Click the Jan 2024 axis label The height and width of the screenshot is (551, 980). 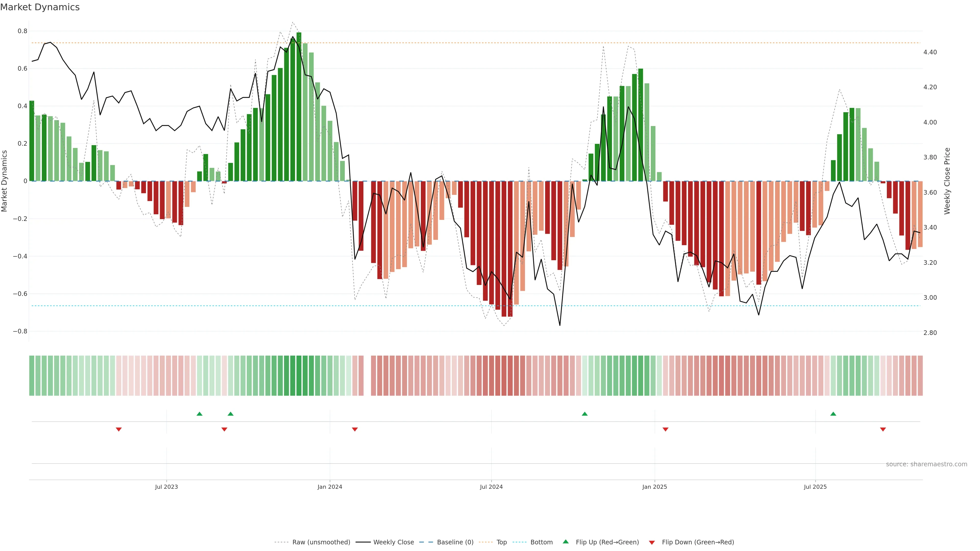pos(330,487)
